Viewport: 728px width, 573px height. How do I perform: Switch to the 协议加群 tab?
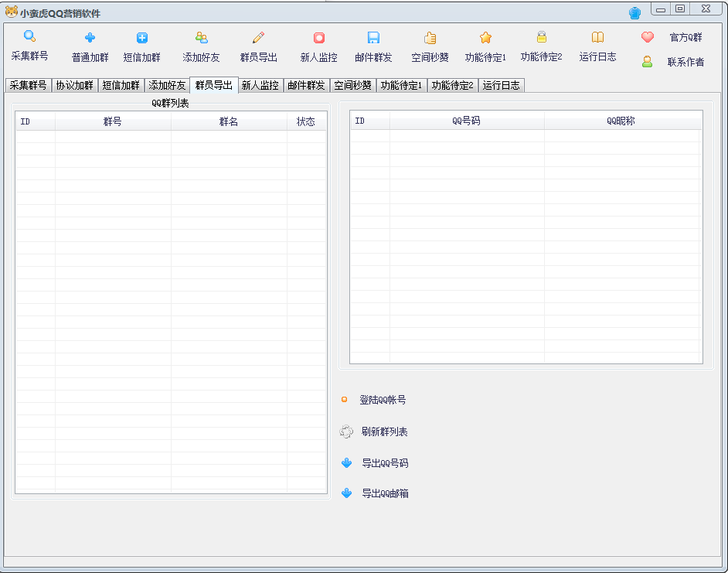pyautogui.click(x=74, y=86)
